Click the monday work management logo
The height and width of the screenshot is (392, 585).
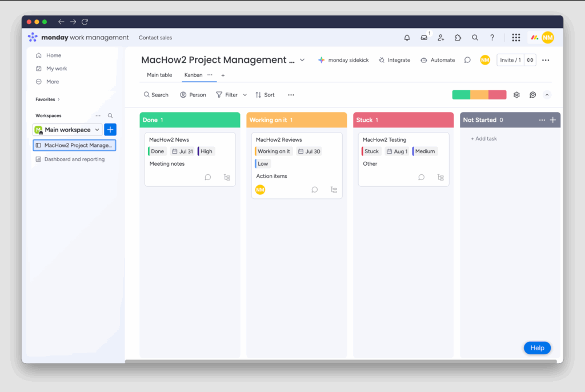tap(78, 37)
